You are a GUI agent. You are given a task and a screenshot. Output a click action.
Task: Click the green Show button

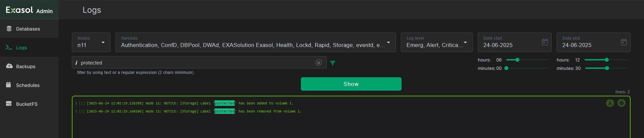[351, 84]
